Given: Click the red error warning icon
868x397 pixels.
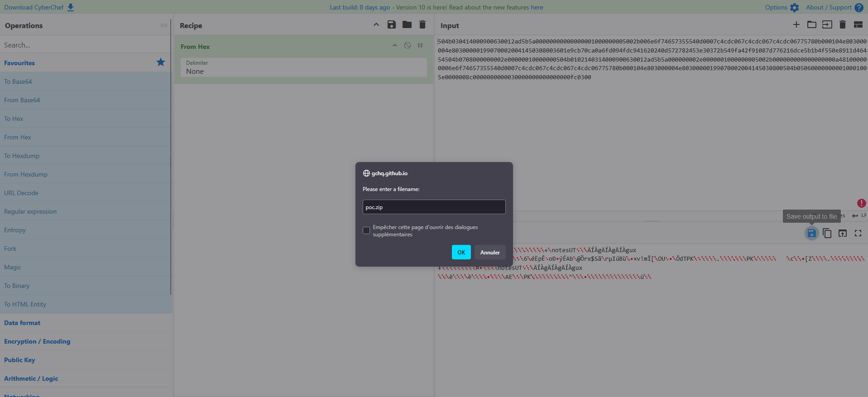Looking at the screenshot, I should click(x=861, y=203).
